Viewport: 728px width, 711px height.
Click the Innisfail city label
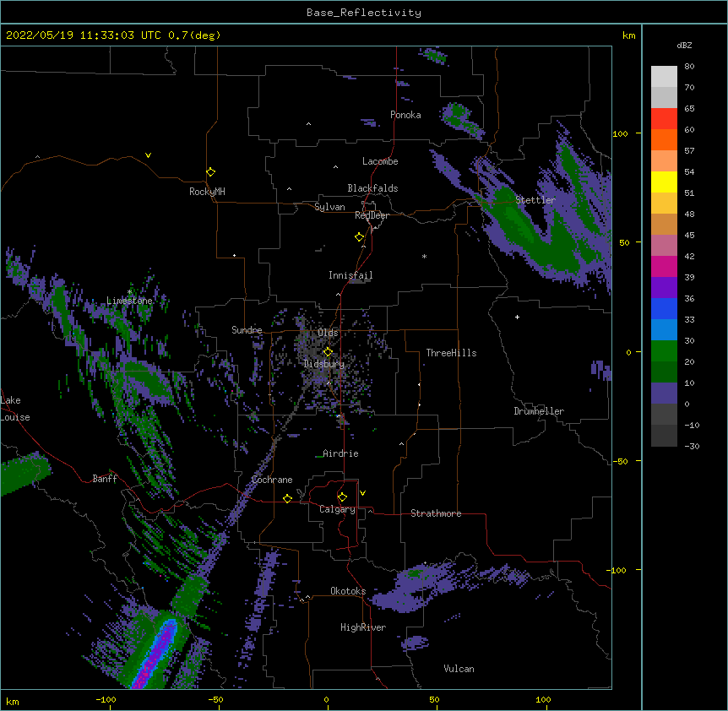tap(350, 275)
